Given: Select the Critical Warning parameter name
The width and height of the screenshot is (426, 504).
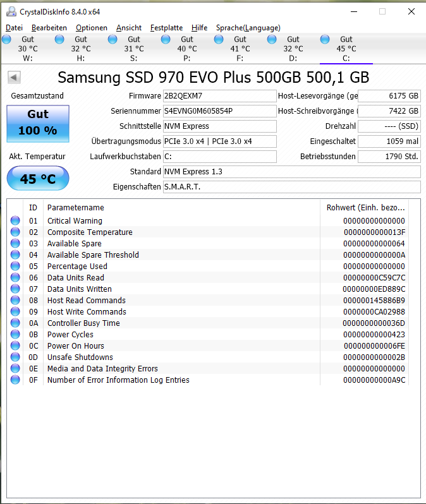Looking at the screenshot, I should [x=75, y=221].
